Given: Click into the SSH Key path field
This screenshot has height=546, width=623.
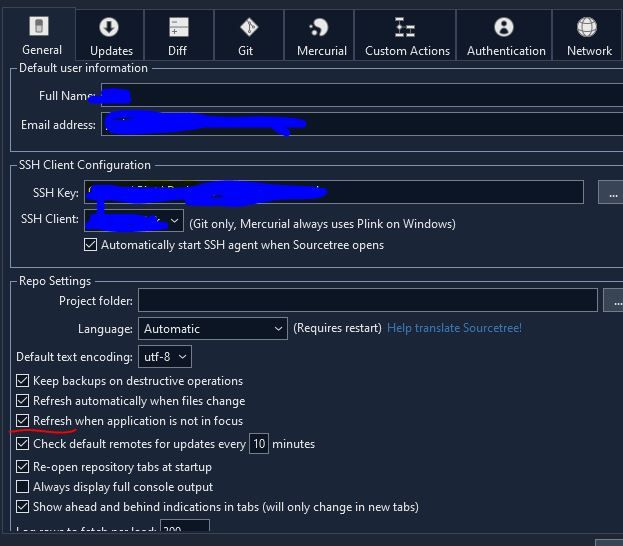Looking at the screenshot, I should (x=334, y=192).
